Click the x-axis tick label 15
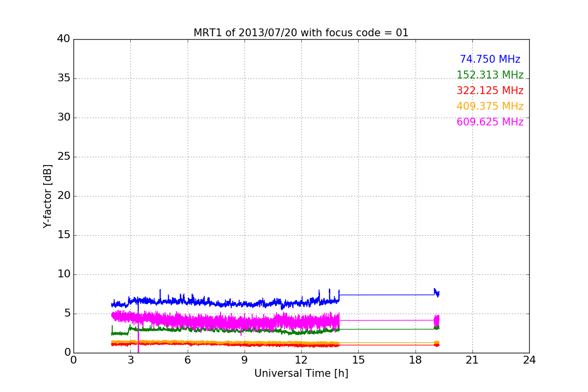Viewport: 588px width, 392px height. click(x=358, y=360)
